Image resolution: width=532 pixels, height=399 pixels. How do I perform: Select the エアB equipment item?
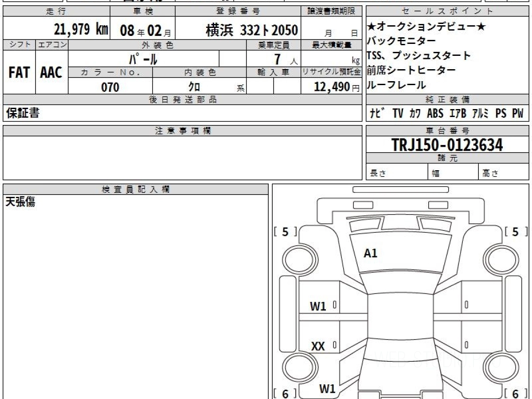click(x=457, y=114)
